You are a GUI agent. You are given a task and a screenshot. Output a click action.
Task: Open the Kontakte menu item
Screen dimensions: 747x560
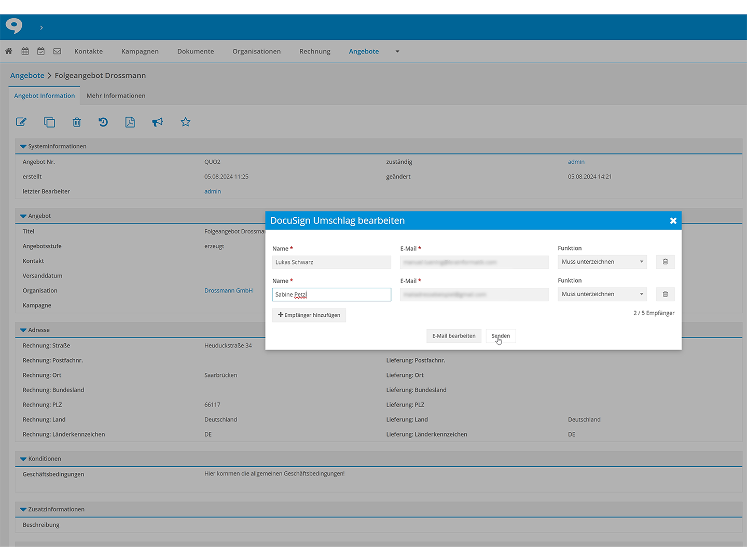(x=88, y=51)
